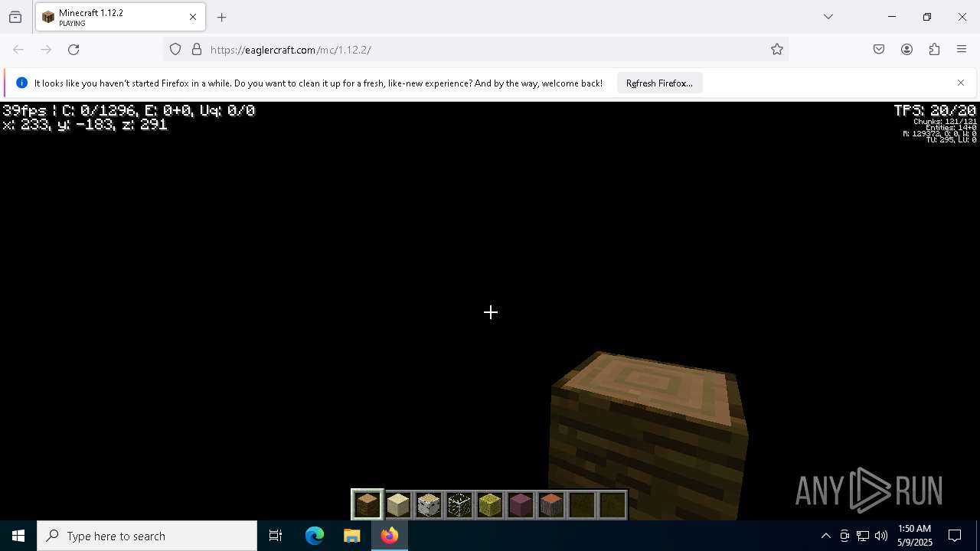
Task: Open Firefox account menu
Action: coord(906,50)
